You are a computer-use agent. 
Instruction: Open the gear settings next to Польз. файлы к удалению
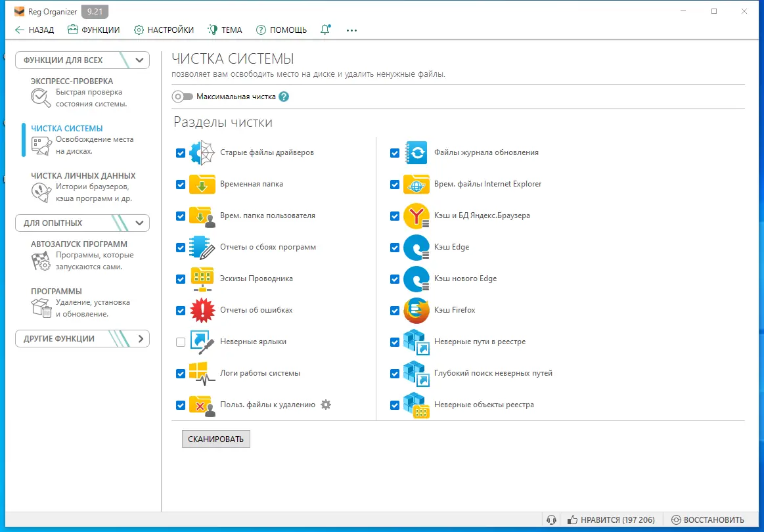click(326, 405)
